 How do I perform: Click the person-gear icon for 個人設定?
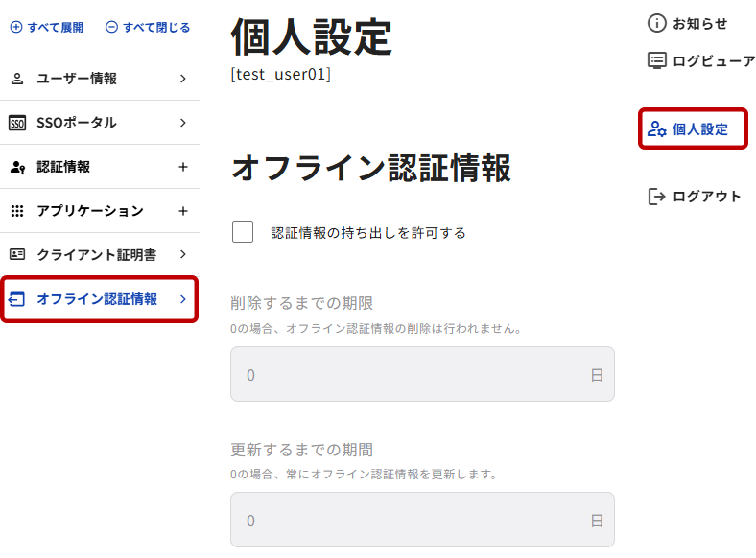pyautogui.click(x=656, y=129)
